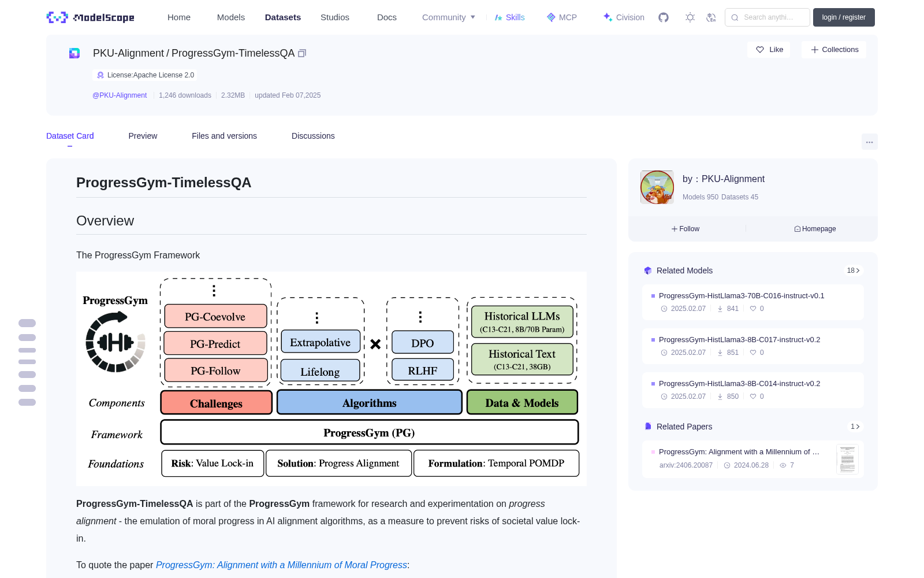924x578 pixels.
Task: Open the Models section
Action: pos(231,17)
